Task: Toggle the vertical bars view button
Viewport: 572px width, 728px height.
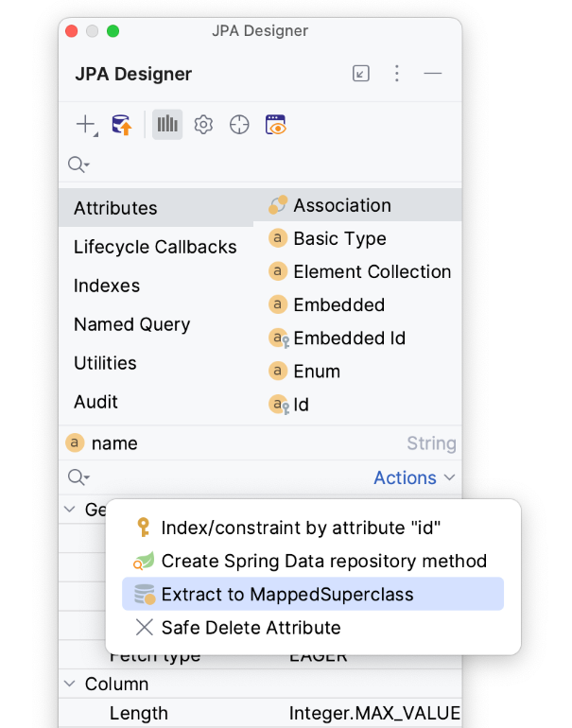Action: [x=167, y=125]
